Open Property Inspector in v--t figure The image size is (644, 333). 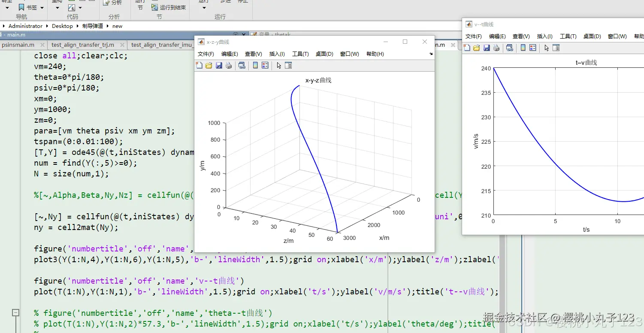click(x=556, y=48)
